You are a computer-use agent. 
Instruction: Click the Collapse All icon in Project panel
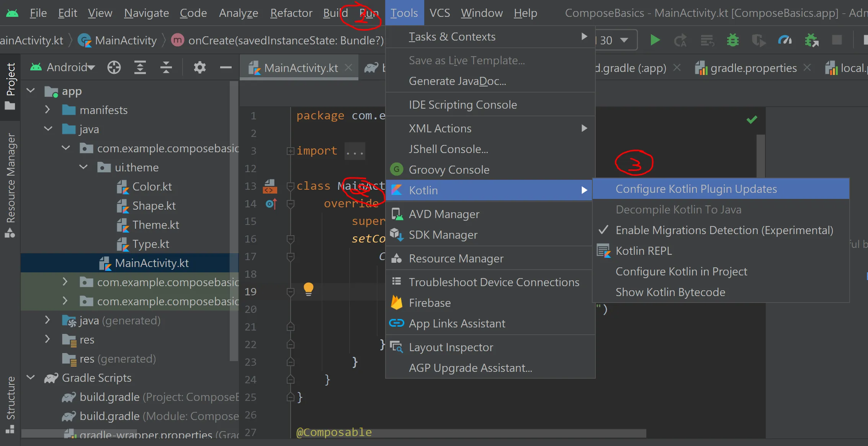(166, 68)
